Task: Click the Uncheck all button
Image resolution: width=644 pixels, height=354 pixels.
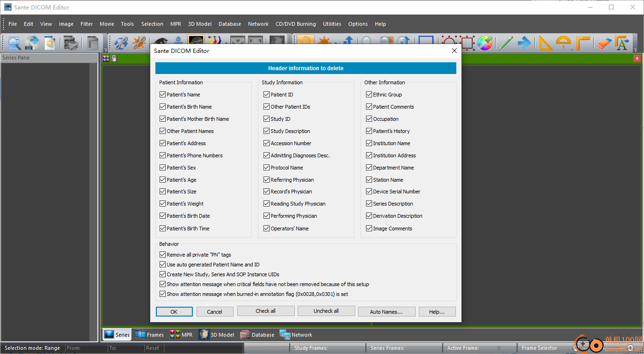Action: pyautogui.click(x=326, y=311)
